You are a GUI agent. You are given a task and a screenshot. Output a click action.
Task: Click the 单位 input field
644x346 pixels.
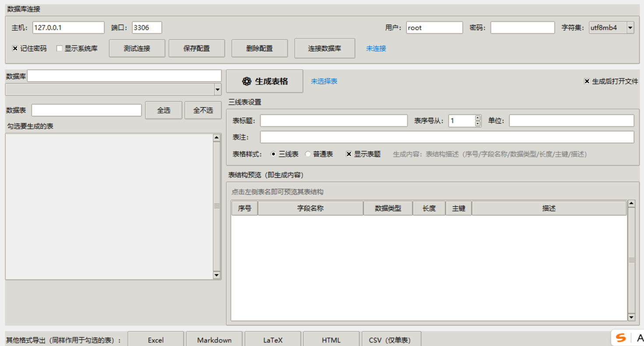click(571, 121)
